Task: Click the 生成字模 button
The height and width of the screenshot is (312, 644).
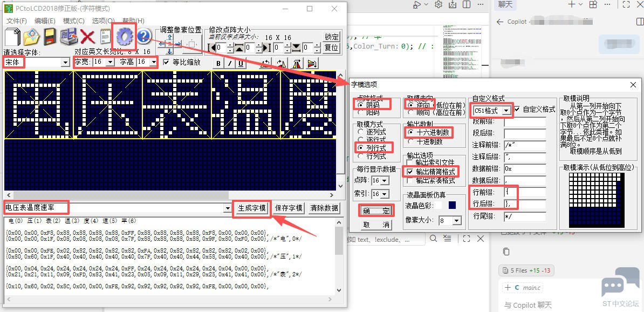Action: point(252,208)
